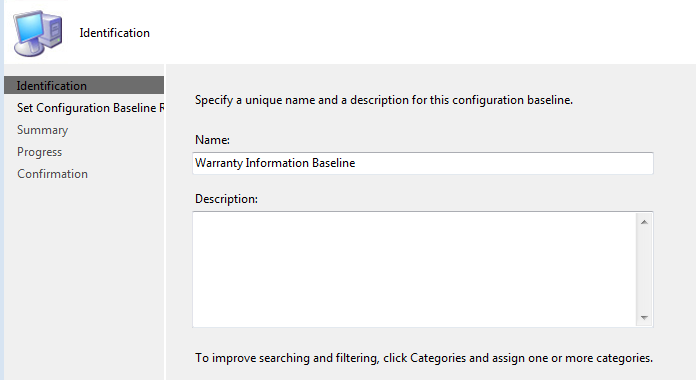The width and height of the screenshot is (696, 380).
Task: Select the Progress wizard step
Action: (40, 152)
